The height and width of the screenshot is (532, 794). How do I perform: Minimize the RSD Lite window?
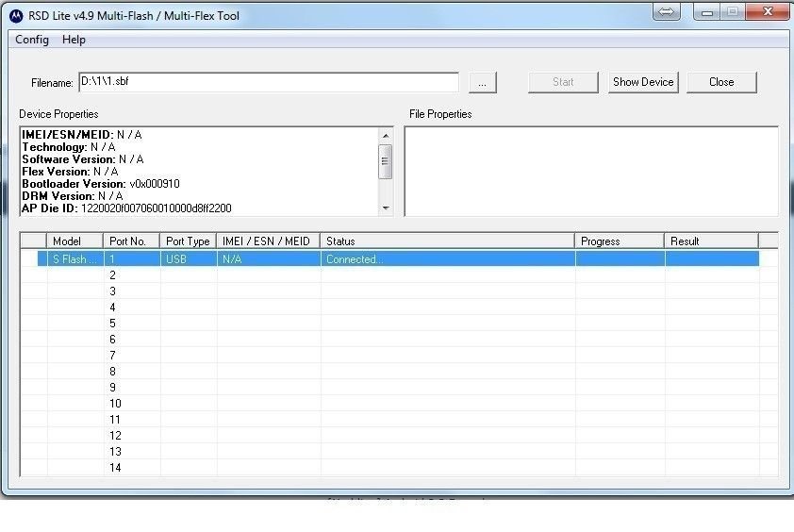[x=707, y=11]
